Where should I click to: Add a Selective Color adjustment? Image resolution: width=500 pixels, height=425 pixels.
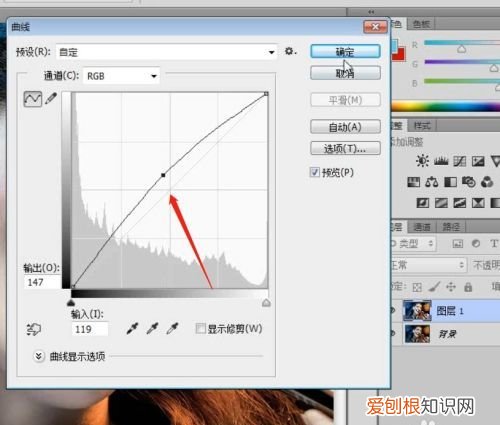[478, 203]
